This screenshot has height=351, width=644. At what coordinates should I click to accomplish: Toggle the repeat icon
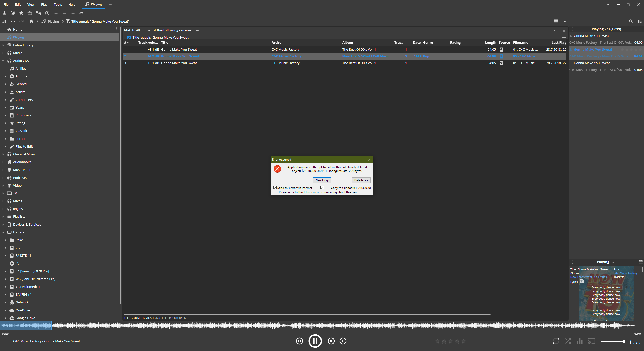(556, 341)
